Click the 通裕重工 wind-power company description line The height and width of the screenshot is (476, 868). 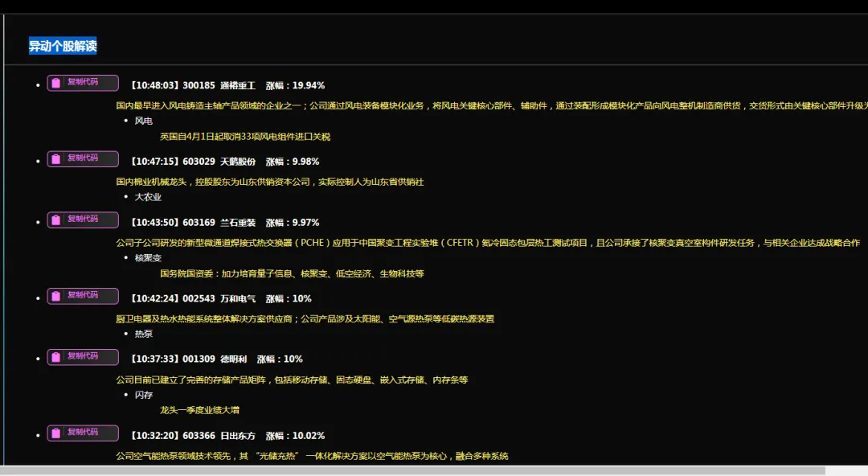coord(492,105)
